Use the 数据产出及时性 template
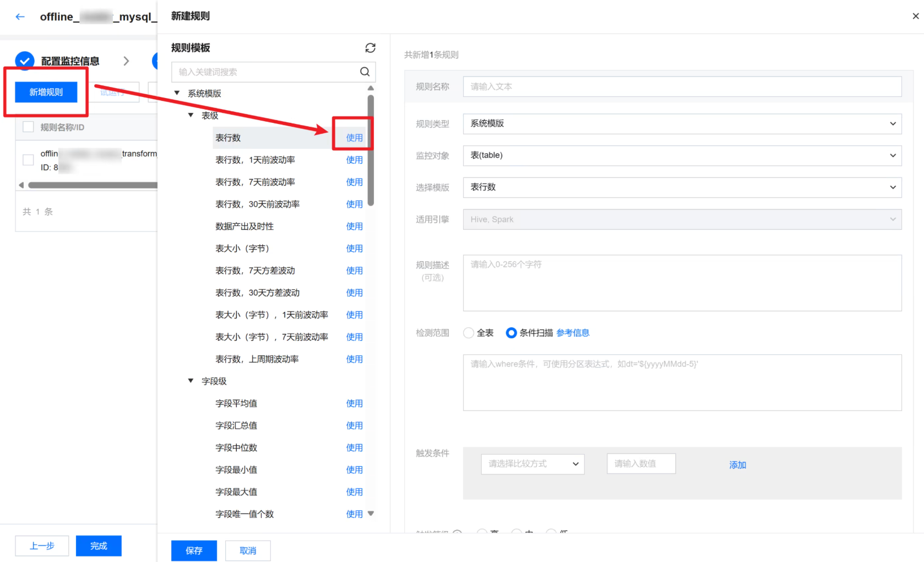The height and width of the screenshot is (562, 924). click(x=354, y=226)
